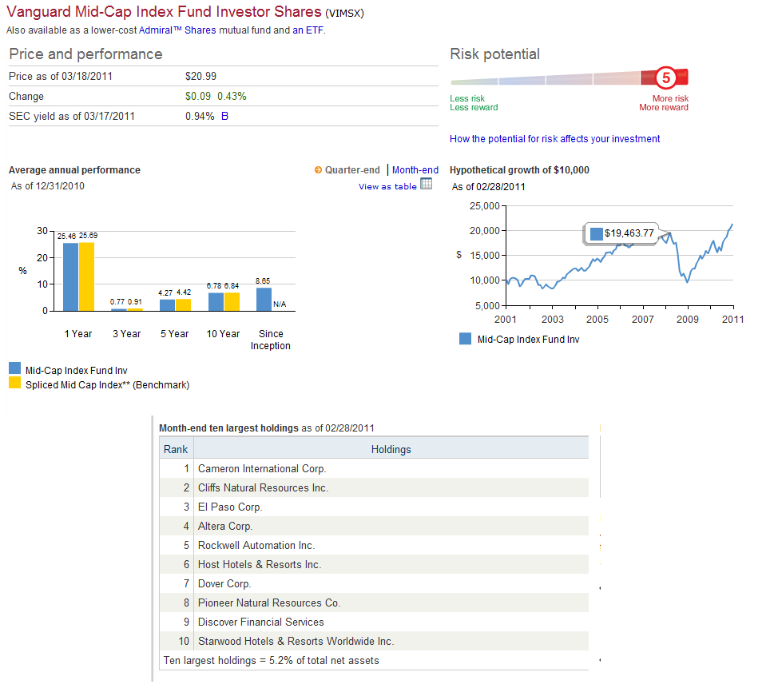This screenshot has height=700, width=782.
Task: Click the 2011 year label on growth chart
Action: coord(733,320)
